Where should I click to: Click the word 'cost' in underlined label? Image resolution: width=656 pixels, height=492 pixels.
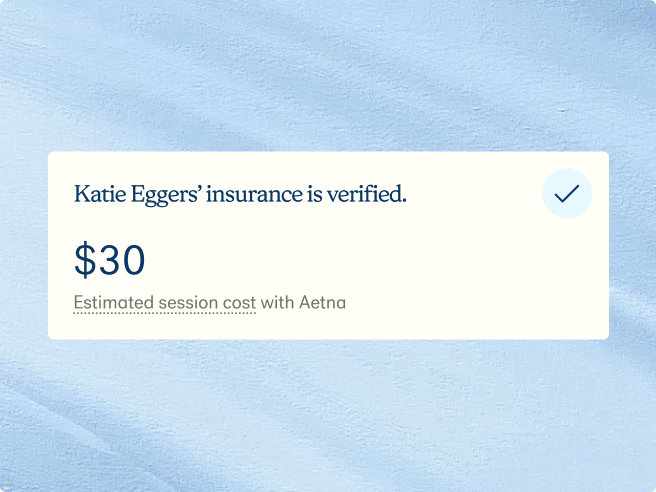pyautogui.click(x=241, y=302)
